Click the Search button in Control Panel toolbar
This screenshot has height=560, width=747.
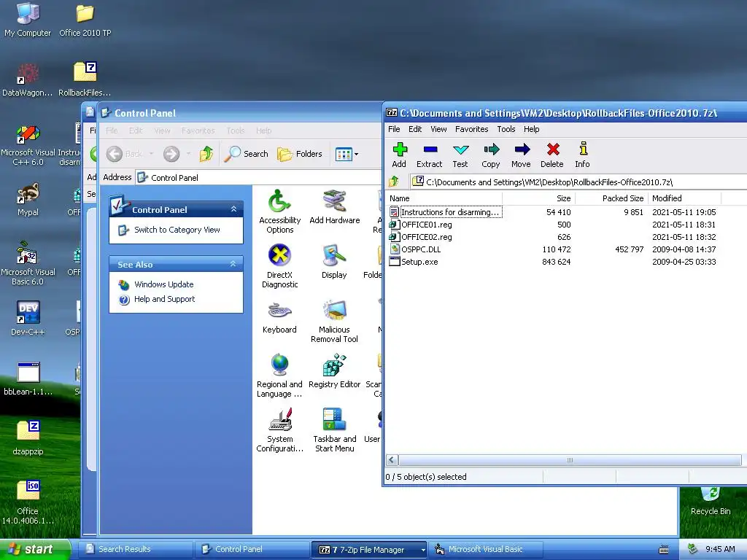pyautogui.click(x=246, y=154)
